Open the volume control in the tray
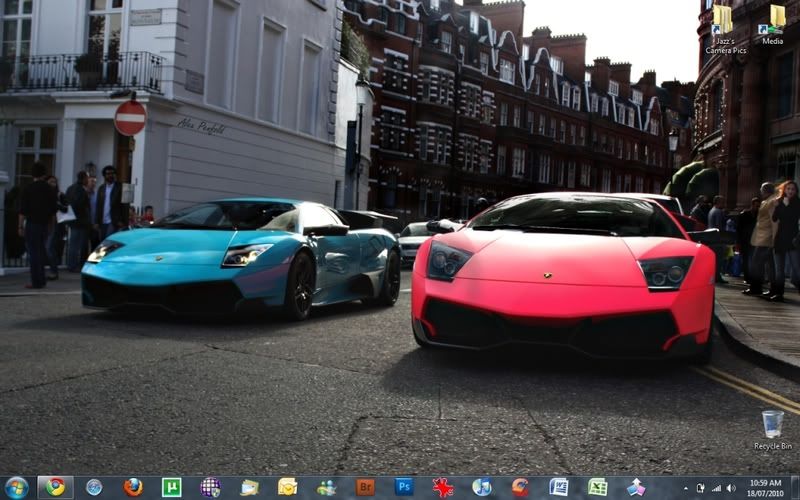The height and width of the screenshot is (500, 800). tap(732, 488)
